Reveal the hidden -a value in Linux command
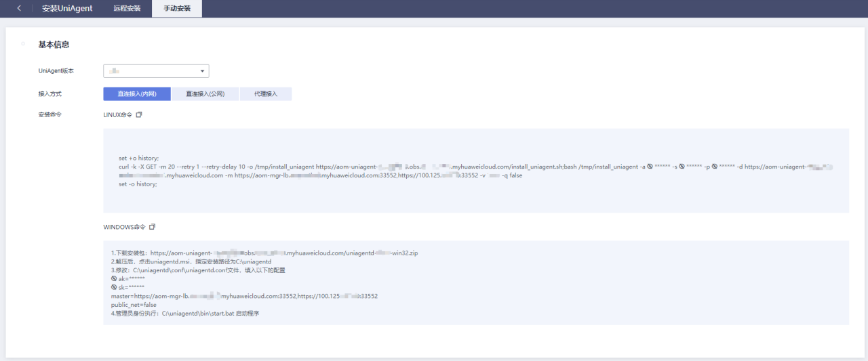Image resolution: width=868 pixels, height=361 pixels. [650, 167]
